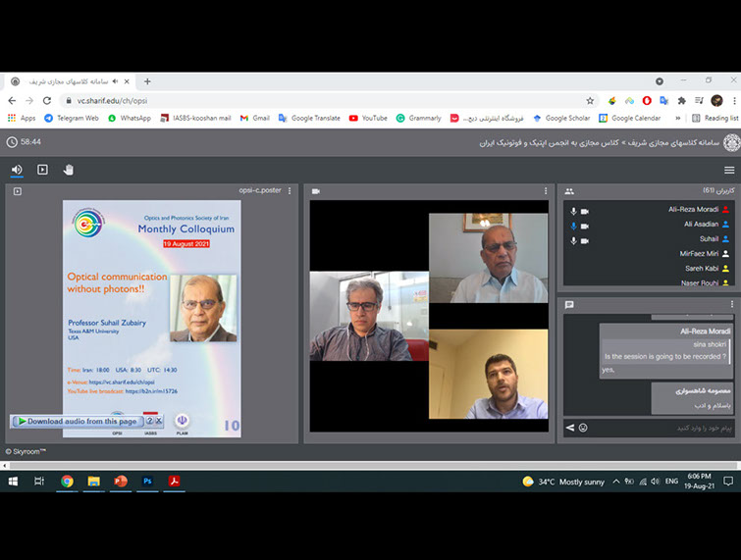
Task: Open the Google Translate bookmark
Action: point(309,118)
